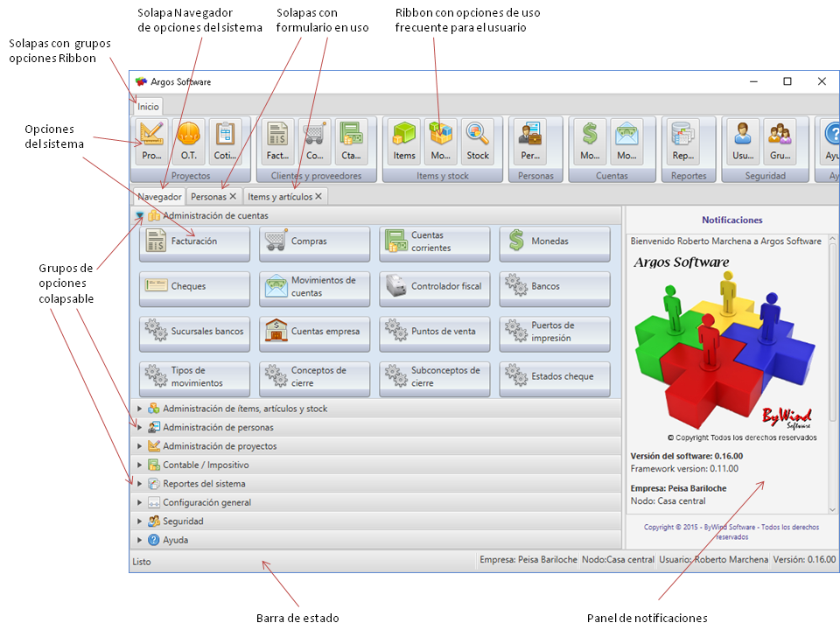Expand Administración de personas group

[139, 428]
